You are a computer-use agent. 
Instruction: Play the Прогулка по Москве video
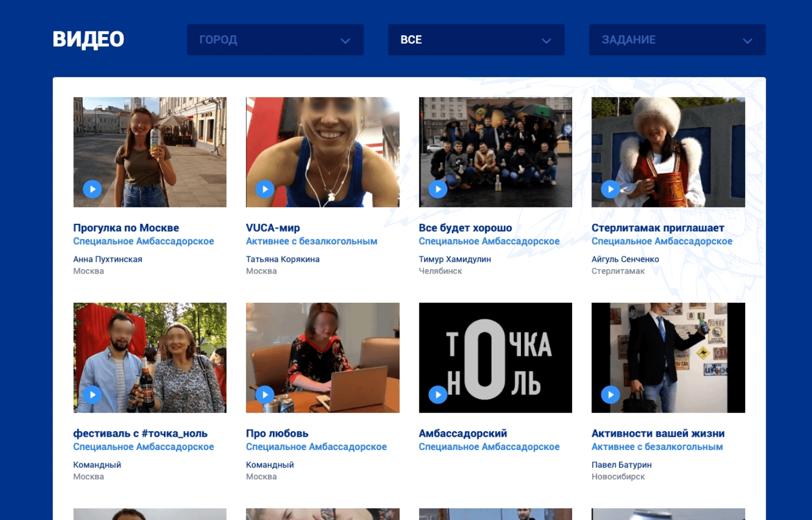[x=93, y=189]
